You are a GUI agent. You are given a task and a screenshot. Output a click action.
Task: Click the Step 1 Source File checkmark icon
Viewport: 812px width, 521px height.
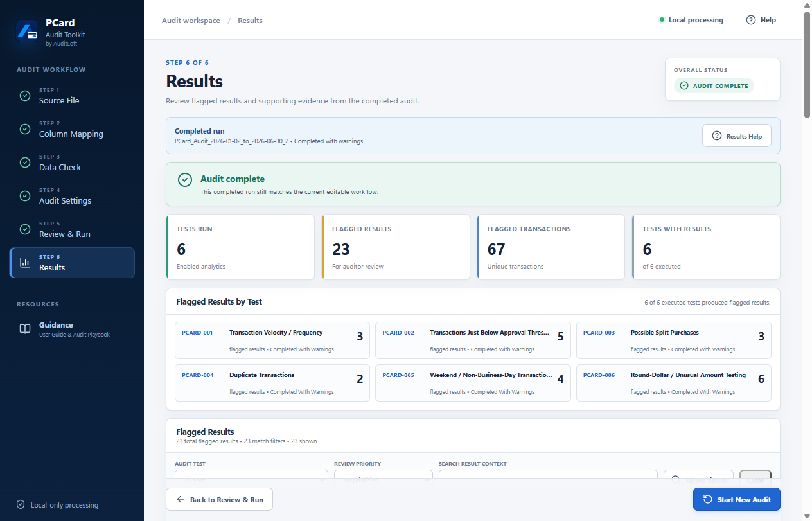25,96
